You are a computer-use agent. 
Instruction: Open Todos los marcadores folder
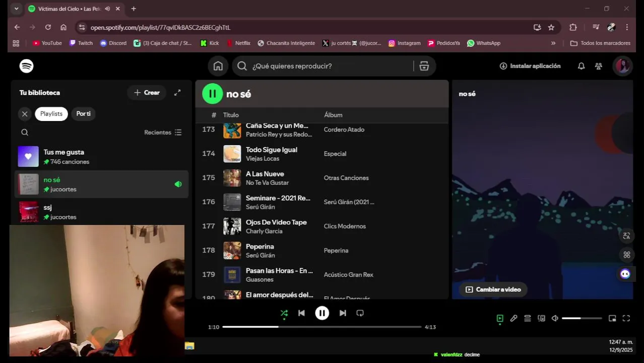pyautogui.click(x=600, y=43)
